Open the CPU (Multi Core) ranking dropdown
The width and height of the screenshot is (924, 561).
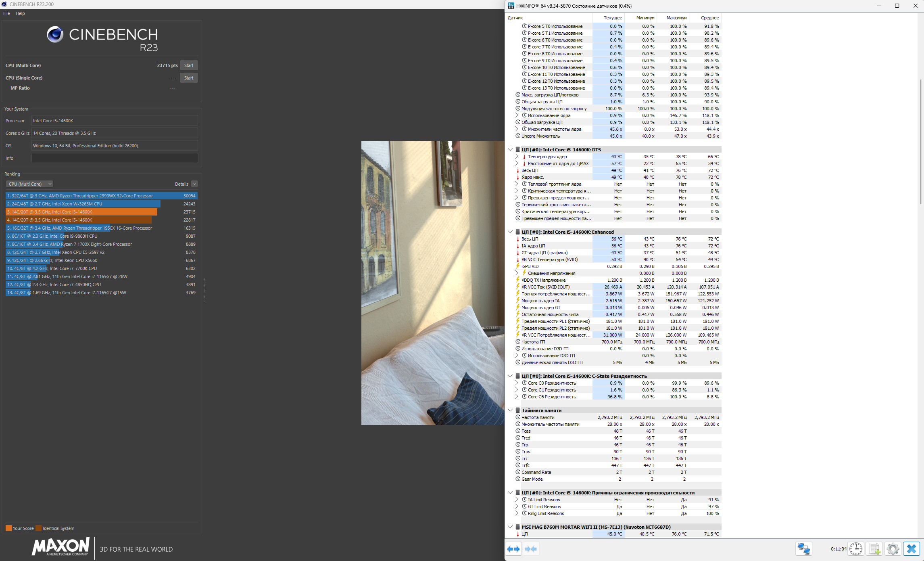[x=29, y=184]
